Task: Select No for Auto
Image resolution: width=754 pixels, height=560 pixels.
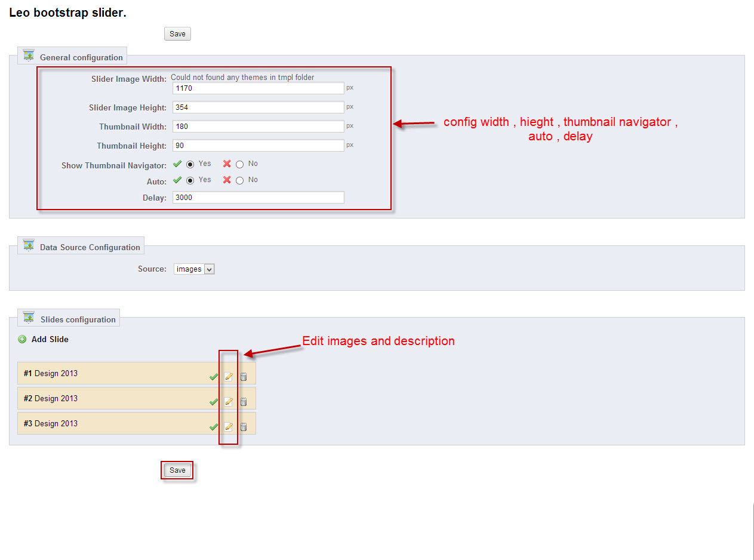Action: [240, 180]
